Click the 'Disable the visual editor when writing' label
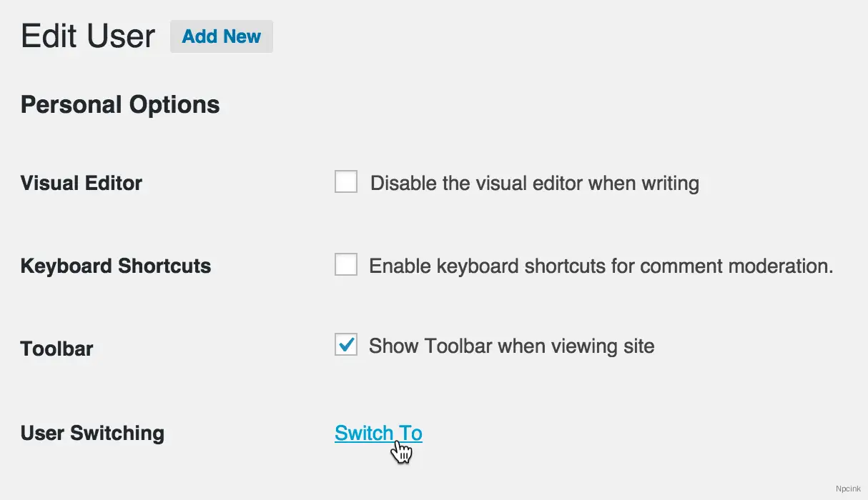Screen dimensions: 868x500 coord(534,183)
